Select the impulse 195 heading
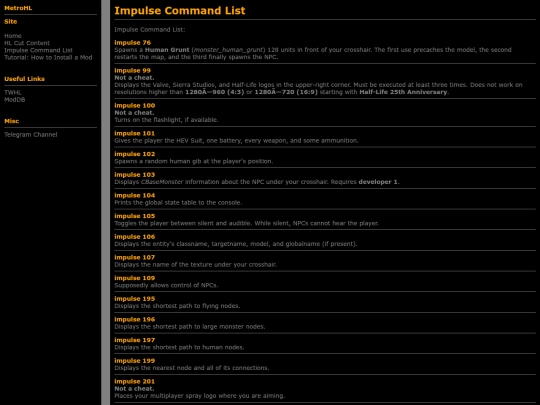Image resolution: width=540 pixels, height=405 pixels. (135, 299)
